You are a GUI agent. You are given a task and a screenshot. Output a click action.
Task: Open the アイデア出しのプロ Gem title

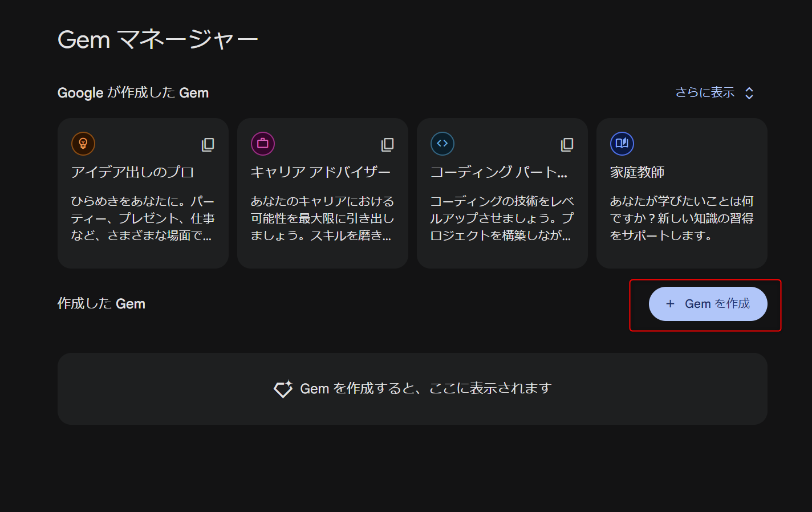click(x=132, y=172)
